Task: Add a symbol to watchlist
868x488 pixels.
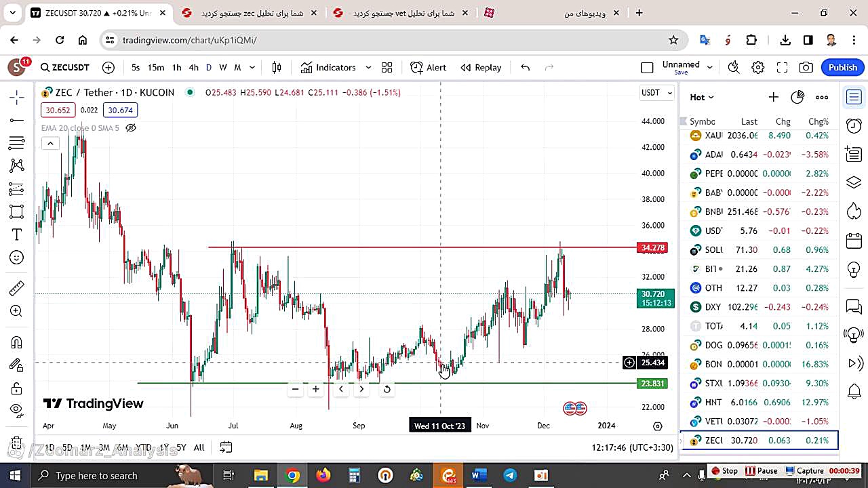Action: click(x=773, y=97)
